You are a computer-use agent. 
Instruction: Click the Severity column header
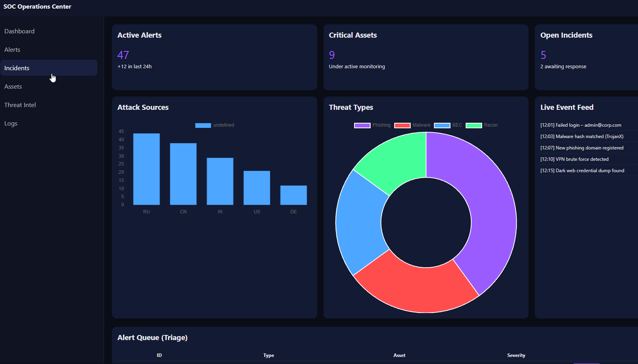point(516,355)
